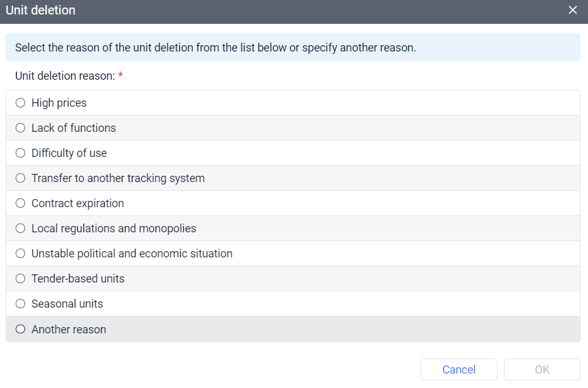Screen dimensions: 588x388
Task: Select Seasonal units as the reason
Action: 20,303
